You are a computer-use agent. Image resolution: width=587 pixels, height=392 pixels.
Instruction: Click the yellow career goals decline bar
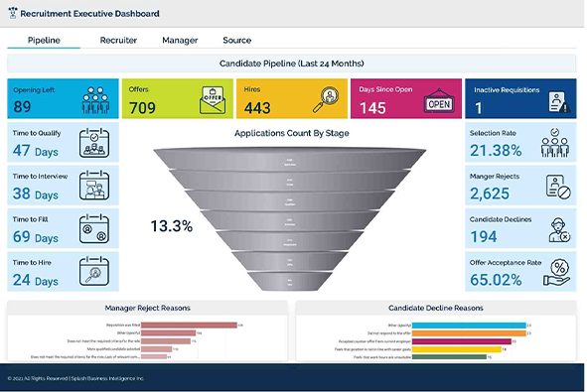(x=456, y=349)
